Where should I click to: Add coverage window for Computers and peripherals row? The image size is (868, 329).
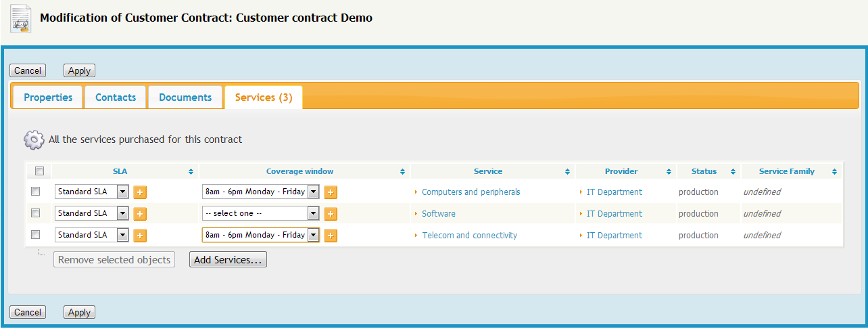click(331, 192)
